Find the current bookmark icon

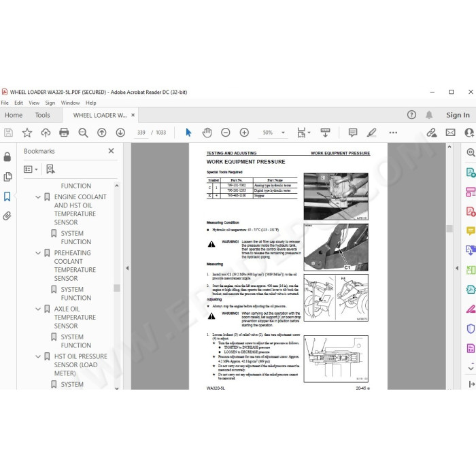(x=50, y=169)
